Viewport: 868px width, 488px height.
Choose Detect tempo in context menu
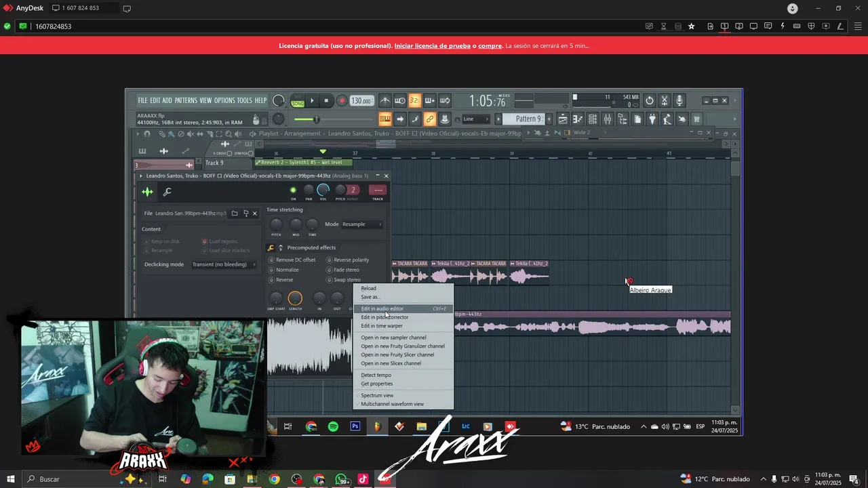click(x=403, y=375)
